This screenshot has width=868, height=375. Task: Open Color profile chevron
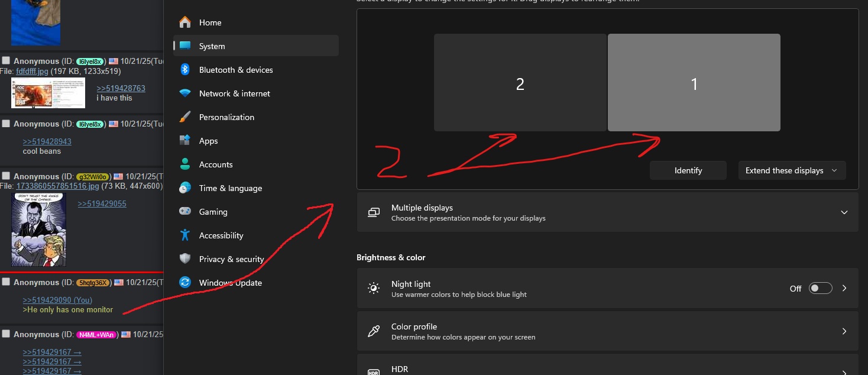(844, 331)
